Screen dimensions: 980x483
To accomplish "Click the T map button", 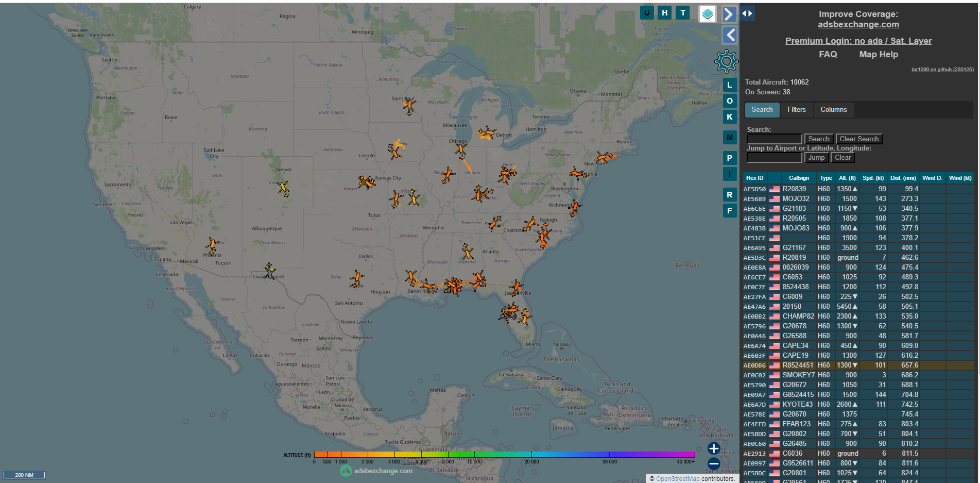I will [x=683, y=13].
